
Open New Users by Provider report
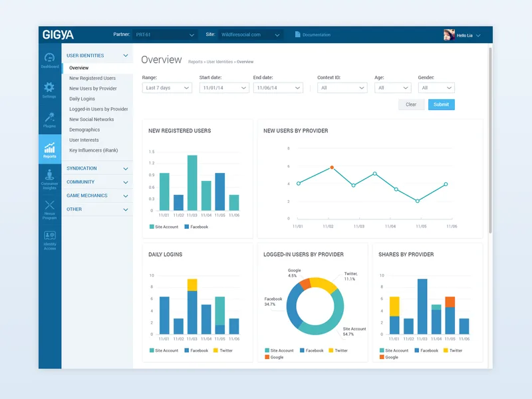tap(93, 88)
